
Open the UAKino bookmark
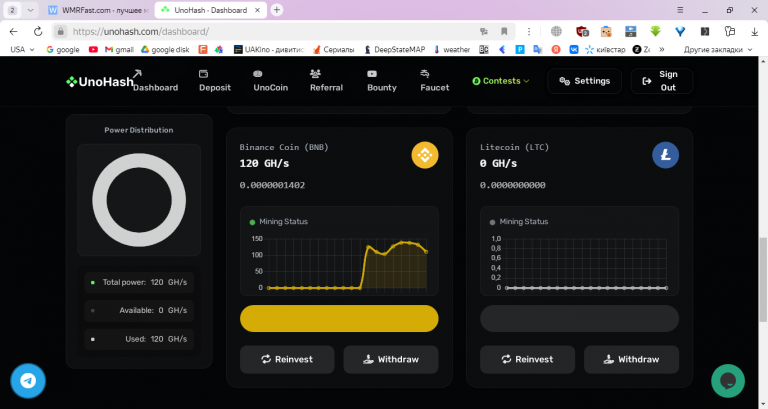coord(269,49)
